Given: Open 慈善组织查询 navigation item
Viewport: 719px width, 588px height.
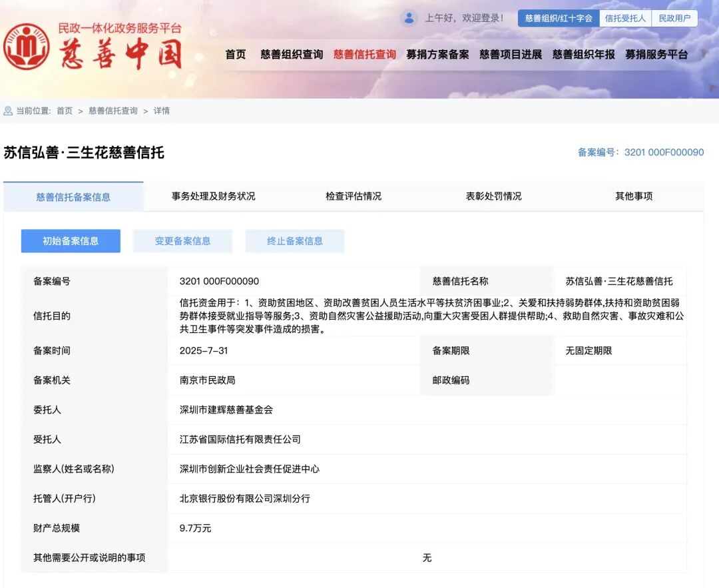Looking at the screenshot, I should [292, 55].
